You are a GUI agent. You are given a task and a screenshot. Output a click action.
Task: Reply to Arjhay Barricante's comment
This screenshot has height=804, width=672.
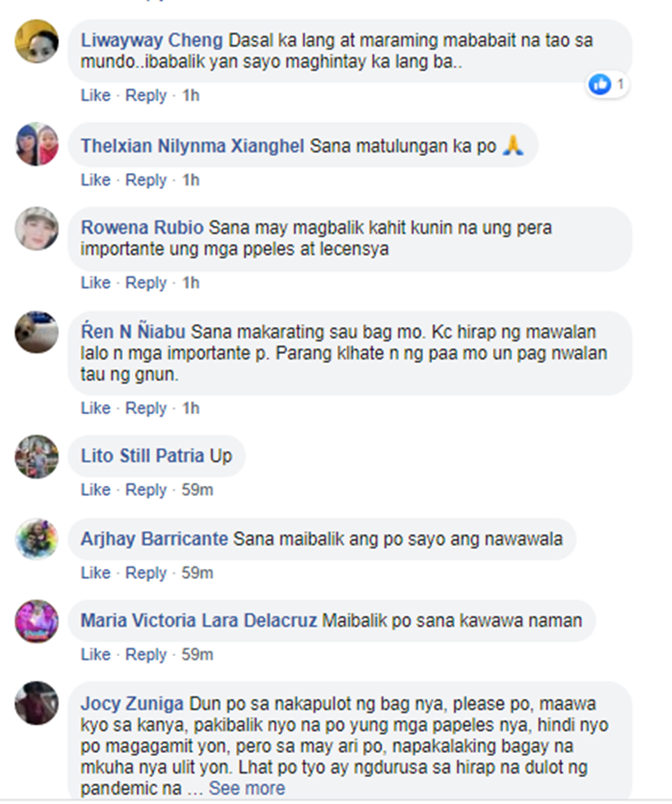pos(146,573)
